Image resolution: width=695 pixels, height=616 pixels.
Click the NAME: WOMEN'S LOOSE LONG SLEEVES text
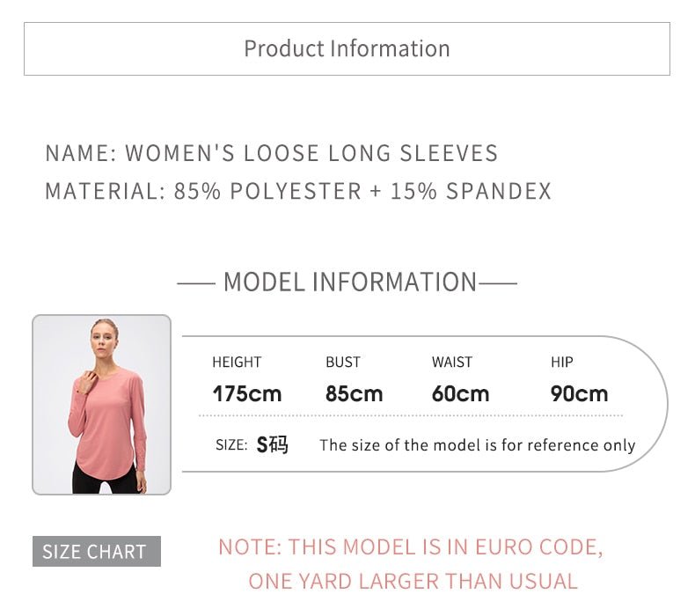click(271, 153)
